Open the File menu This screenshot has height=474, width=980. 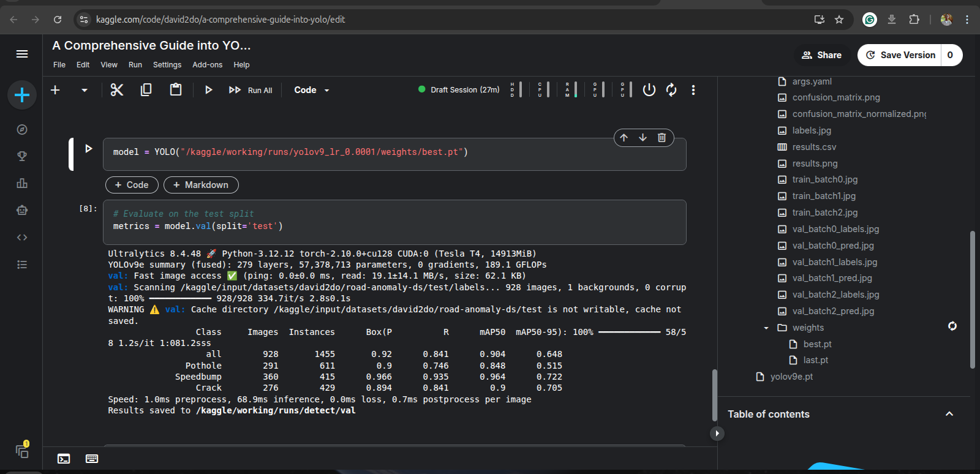(x=59, y=65)
